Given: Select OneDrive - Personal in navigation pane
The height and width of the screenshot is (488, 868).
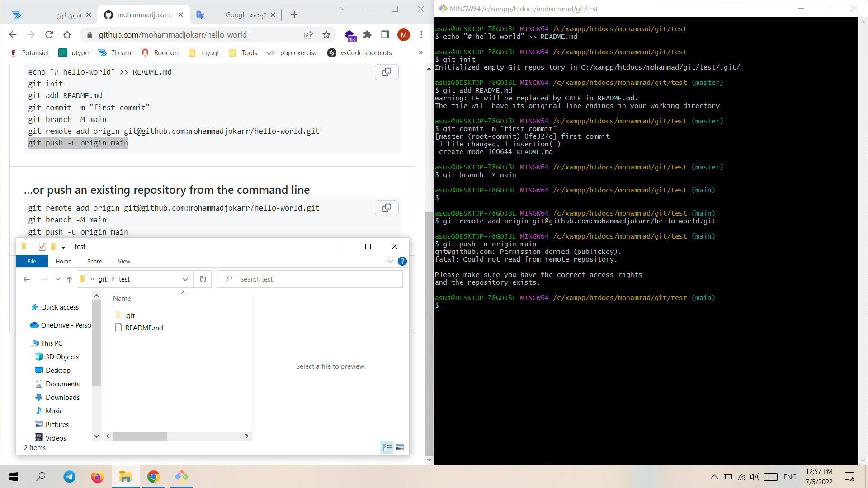Looking at the screenshot, I should (x=61, y=325).
